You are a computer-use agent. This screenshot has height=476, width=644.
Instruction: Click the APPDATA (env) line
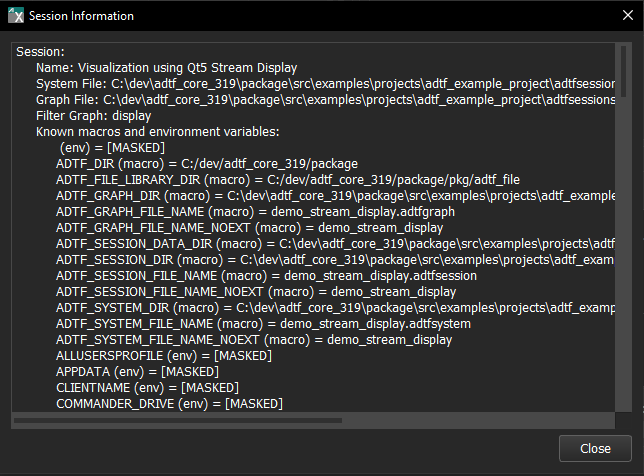(138, 372)
